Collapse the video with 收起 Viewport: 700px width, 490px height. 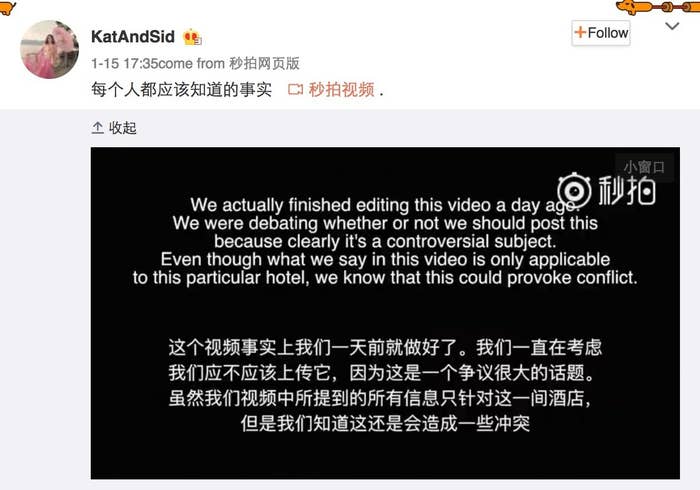pyautogui.click(x=122, y=128)
